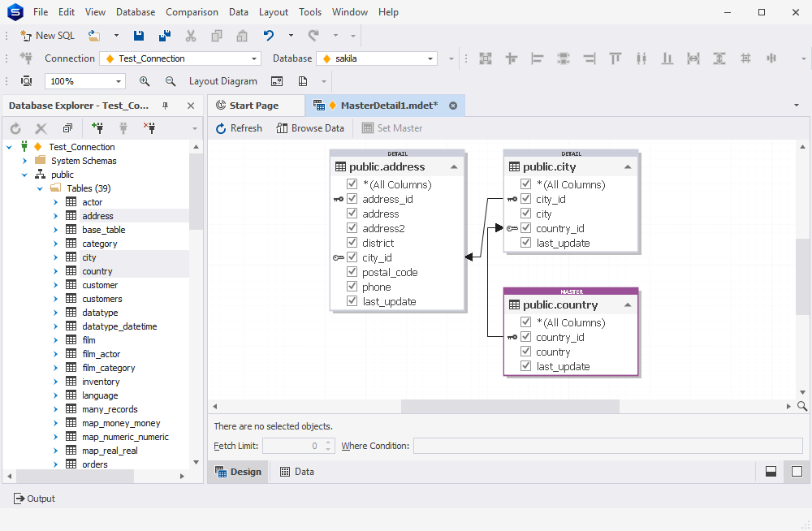Uncheck the phone column checkbox
This screenshot has height=531, width=812.
click(352, 287)
